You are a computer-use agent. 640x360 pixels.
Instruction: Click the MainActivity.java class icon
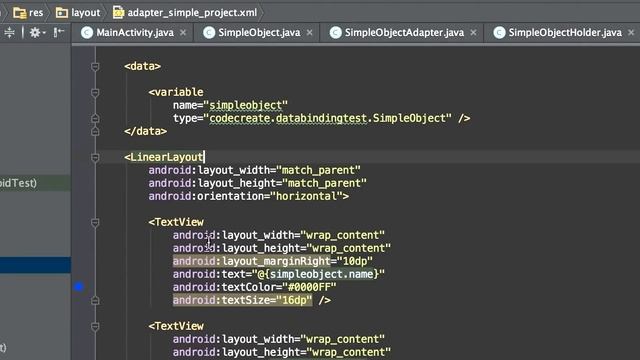pos(87,33)
